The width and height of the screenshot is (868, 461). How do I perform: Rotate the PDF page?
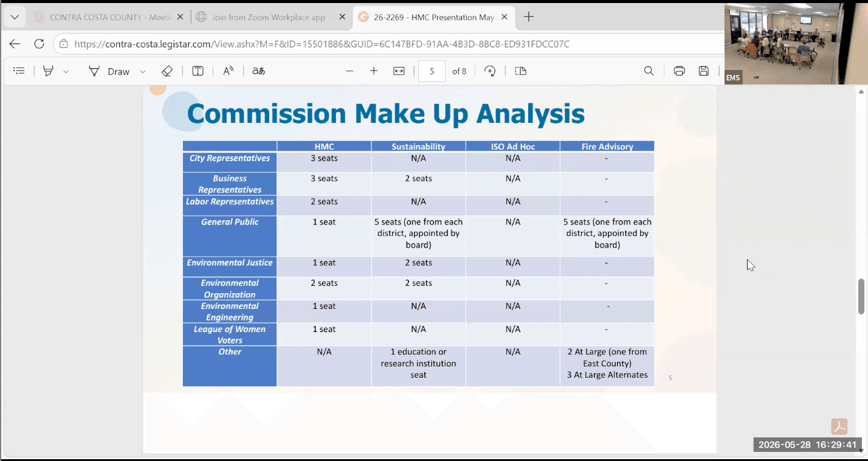pos(490,71)
